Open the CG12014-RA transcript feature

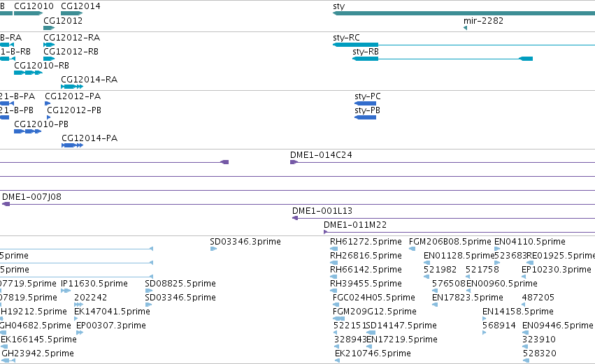click(72, 87)
